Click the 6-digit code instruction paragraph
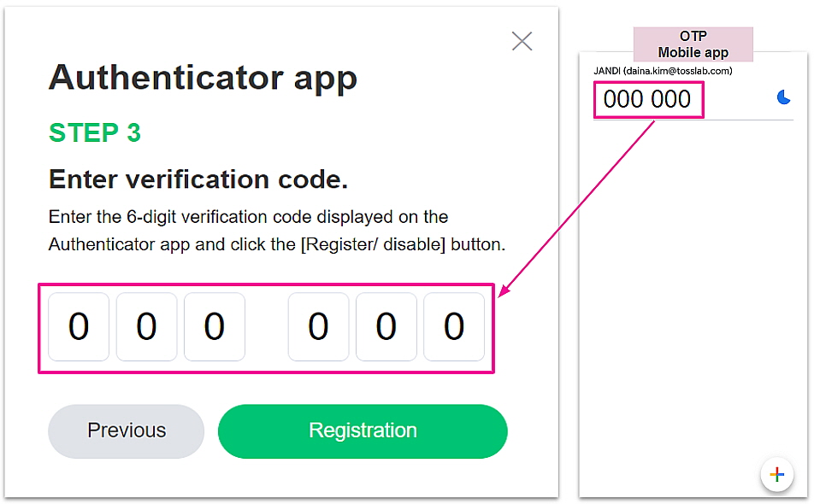814x504 pixels. click(276, 231)
